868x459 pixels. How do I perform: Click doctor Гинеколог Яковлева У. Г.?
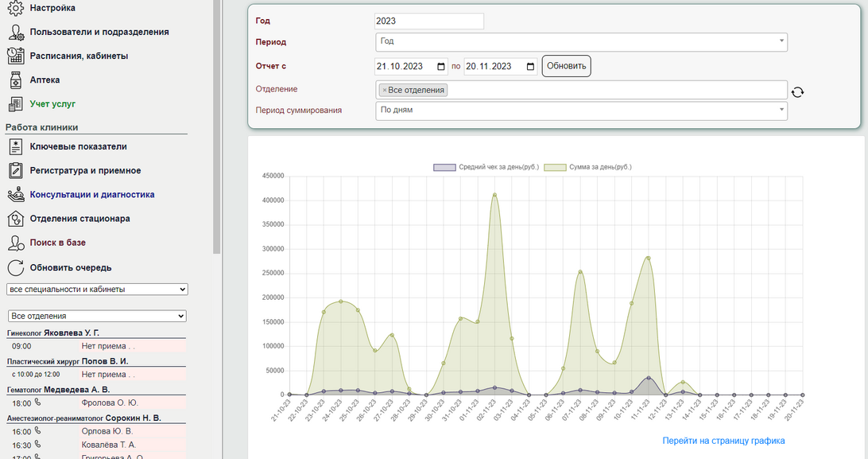tap(53, 333)
